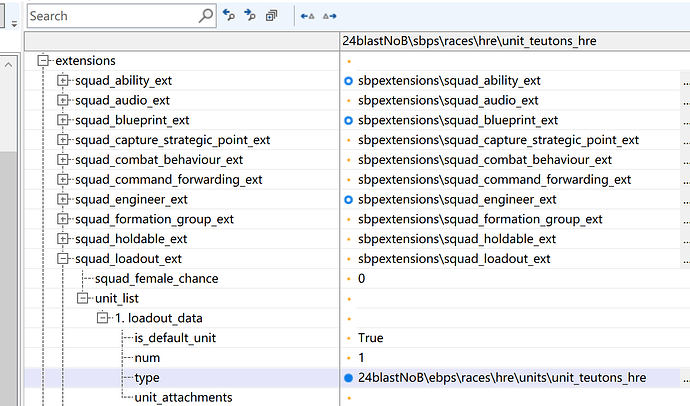
Task: Click the filled blue marker on type value
Action: pos(349,378)
